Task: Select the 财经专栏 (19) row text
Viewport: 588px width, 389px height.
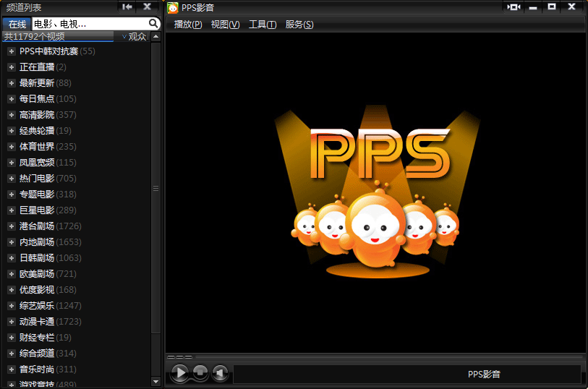Action: [45, 338]
